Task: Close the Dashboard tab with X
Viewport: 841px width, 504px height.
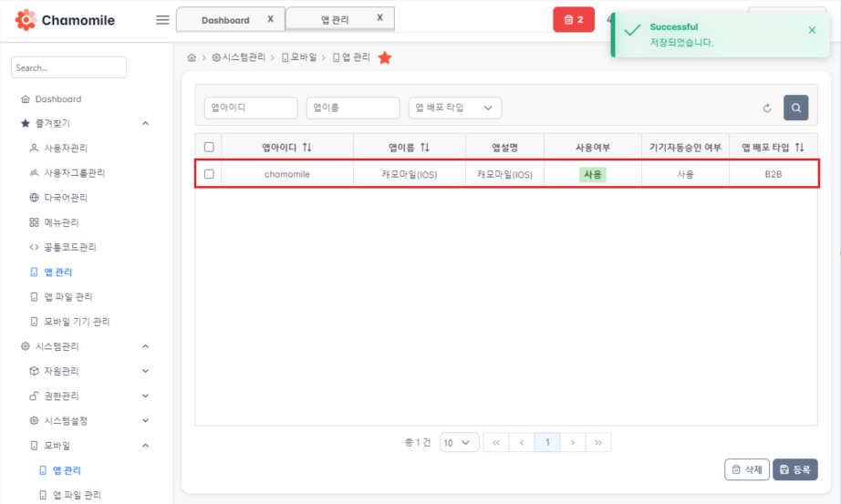Action: tap(270, 19)
